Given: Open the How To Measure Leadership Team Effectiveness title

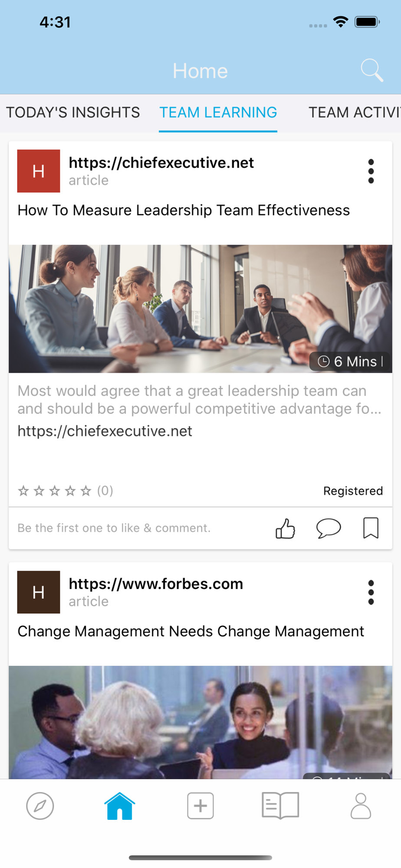Looking at the screenshot, I should (x=184, y=210).
